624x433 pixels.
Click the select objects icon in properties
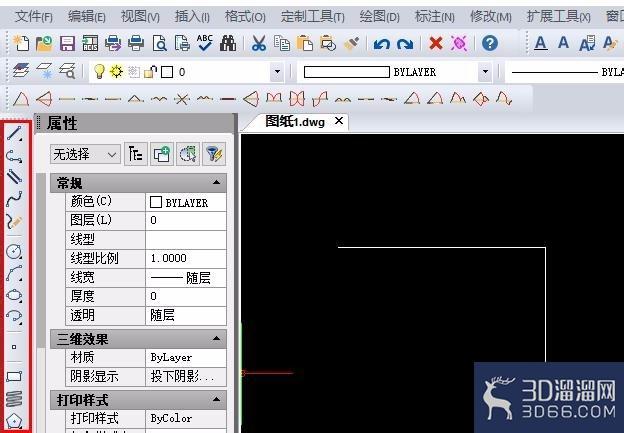pos(188,154)
